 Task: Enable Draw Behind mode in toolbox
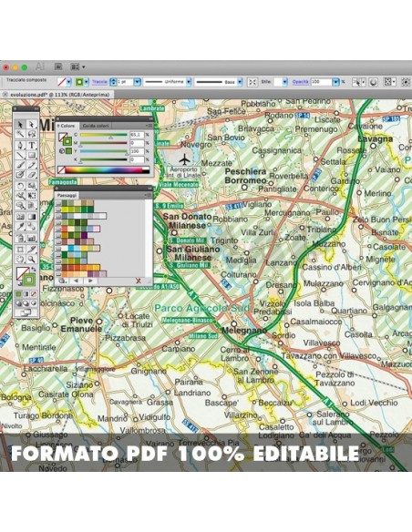tap(26, 303)
